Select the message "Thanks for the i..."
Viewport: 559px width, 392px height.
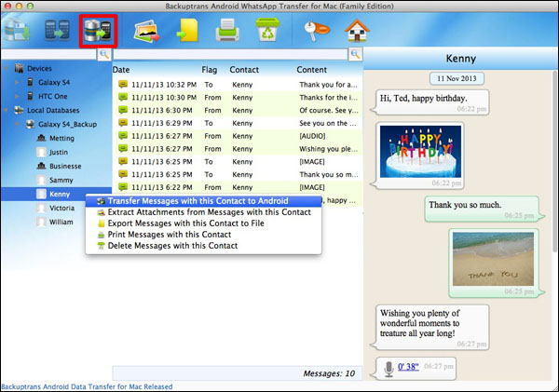(238, 97)
